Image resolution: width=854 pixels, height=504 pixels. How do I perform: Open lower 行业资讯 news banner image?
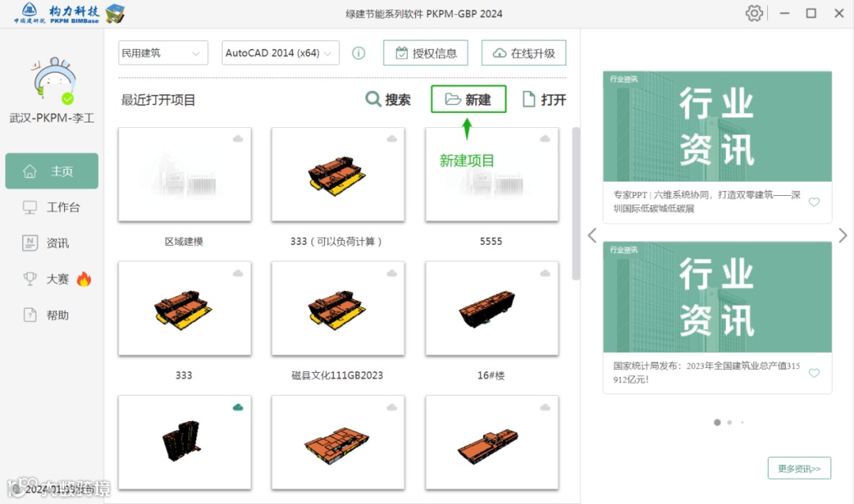(x=717, y=297)
